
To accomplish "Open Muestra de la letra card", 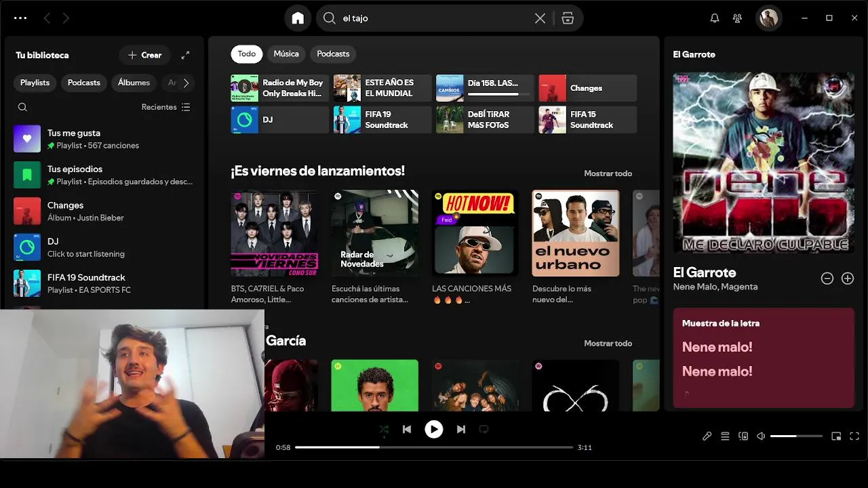I will pyautogui.click(x=764, y=358).
